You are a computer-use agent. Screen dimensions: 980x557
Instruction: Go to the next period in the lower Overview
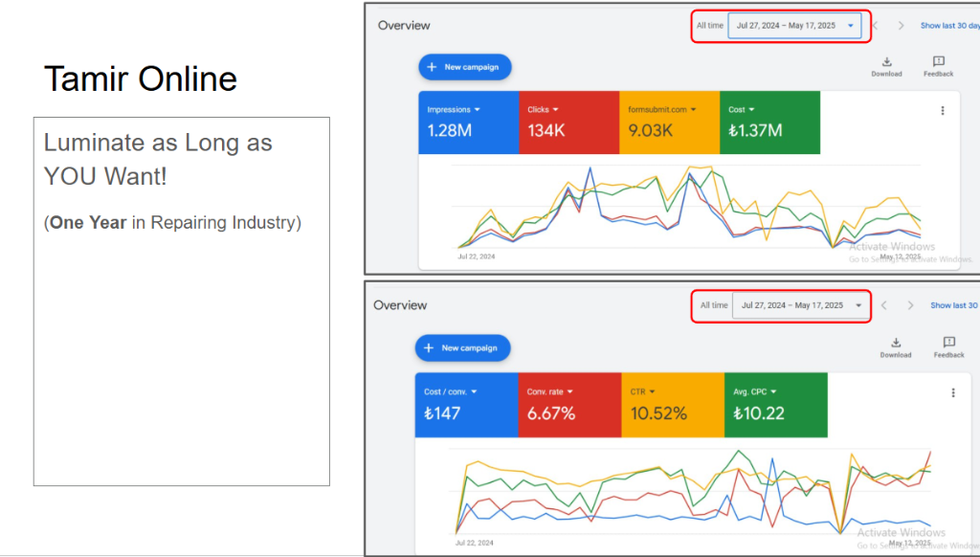[x=910, y=305]
